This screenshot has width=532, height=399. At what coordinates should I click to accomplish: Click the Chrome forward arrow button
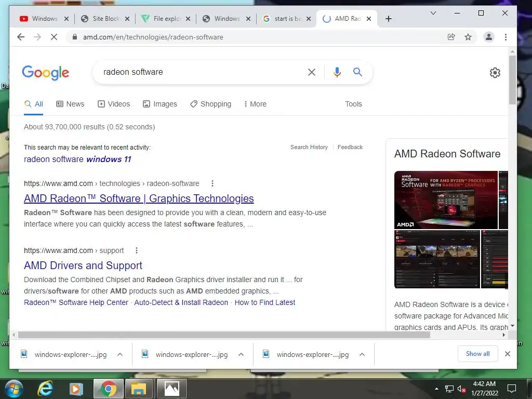[x=37, y=37]
